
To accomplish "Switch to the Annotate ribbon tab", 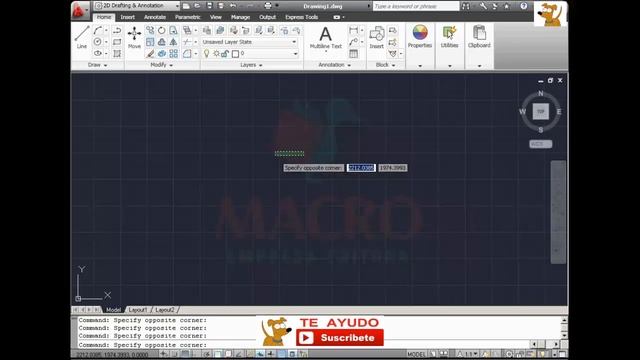I will (155, 17).
